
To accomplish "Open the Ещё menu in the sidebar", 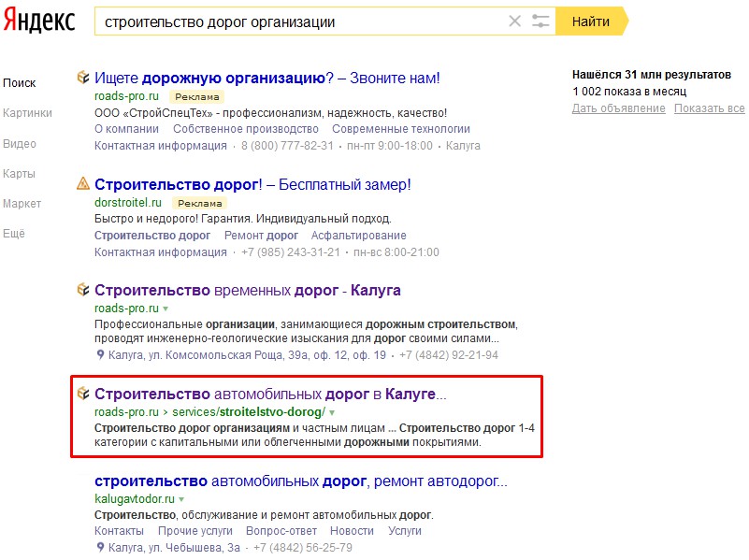I will 14,234.
